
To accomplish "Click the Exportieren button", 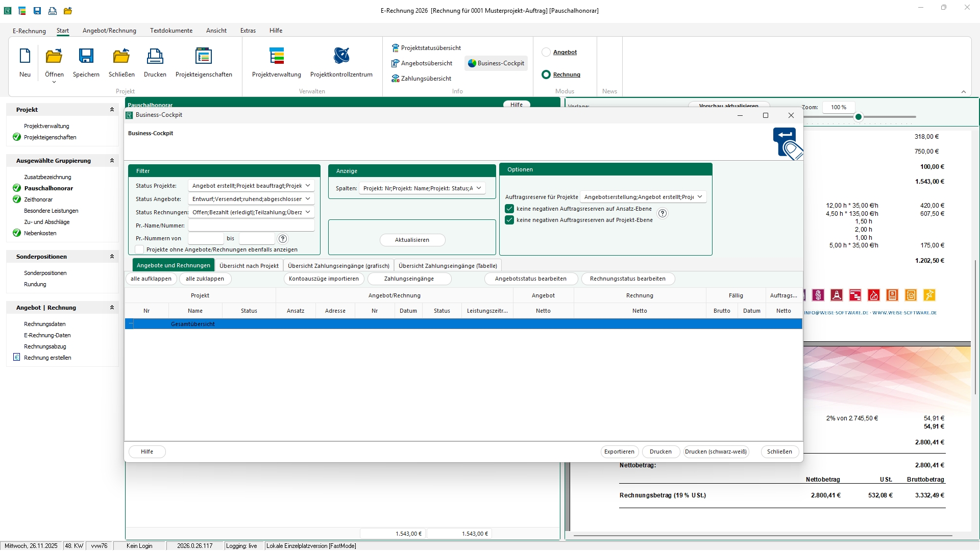I will [619, 452].
